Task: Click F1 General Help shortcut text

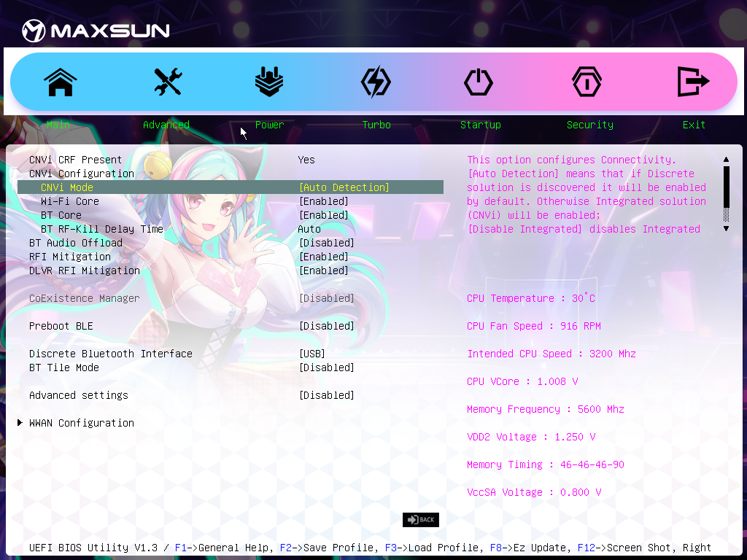Action: [x=224, y=548]
